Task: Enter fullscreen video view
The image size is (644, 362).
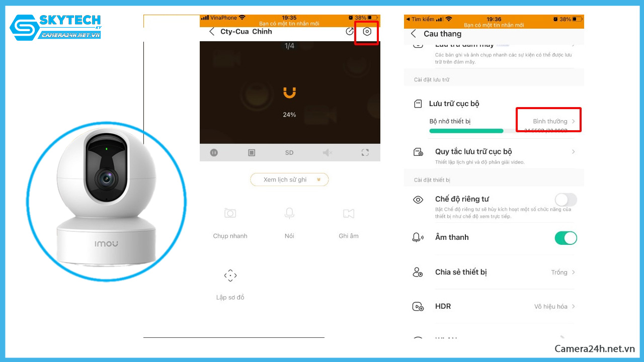Action: 365,153
